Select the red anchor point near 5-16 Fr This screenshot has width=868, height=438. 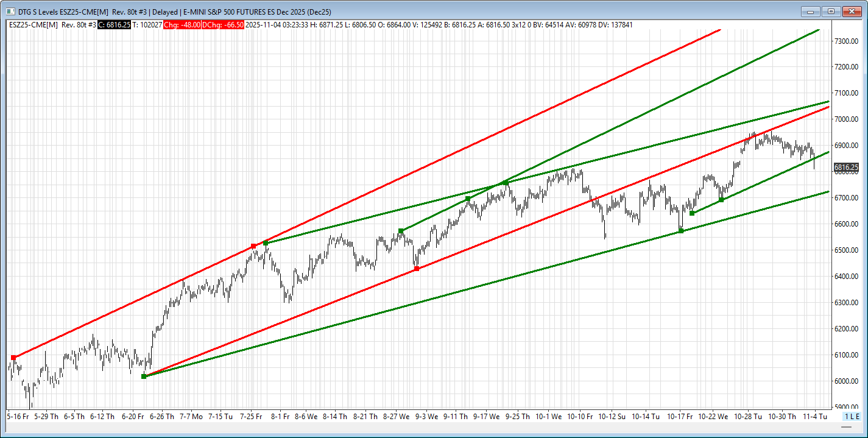13,358
